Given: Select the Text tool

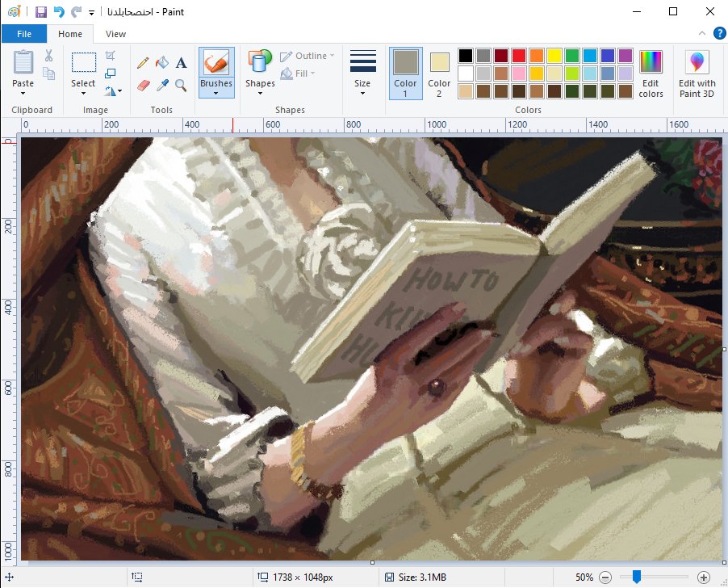Looking at the screenshot, I should pos(181,62).
